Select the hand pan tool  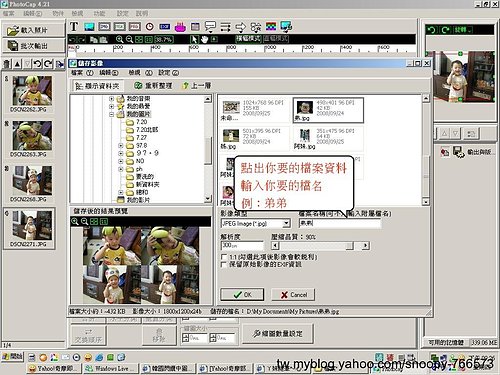pos(204,39)
